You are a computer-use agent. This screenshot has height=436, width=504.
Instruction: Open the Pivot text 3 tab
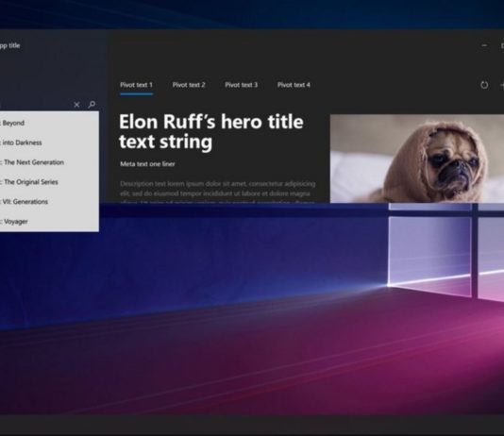(x=241, y=85)
